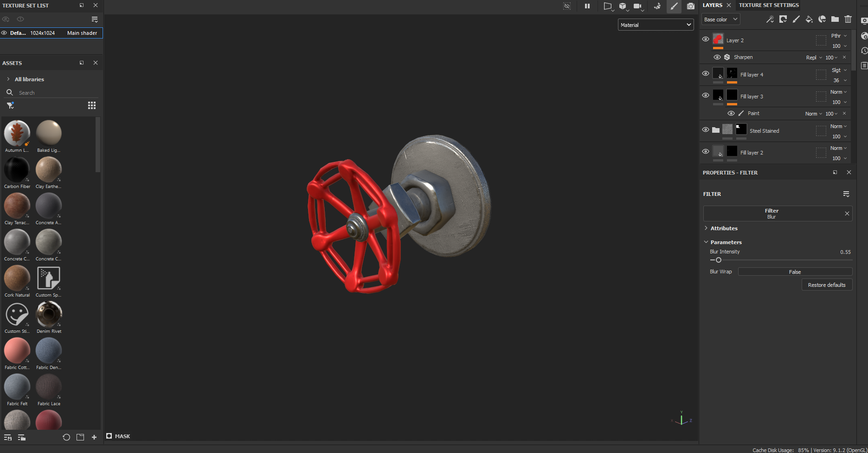This screenshot has height=453, width=868.
Task: Toggle visibility of the Steel Stained folder
Action: (706, 130)
